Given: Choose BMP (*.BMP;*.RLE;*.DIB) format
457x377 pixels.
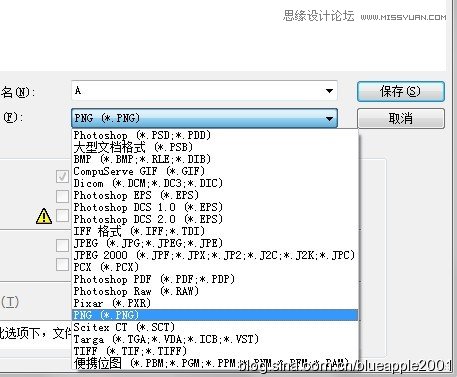Looking at the screenshot, I should pyautogui.click(x=215, y=159).
